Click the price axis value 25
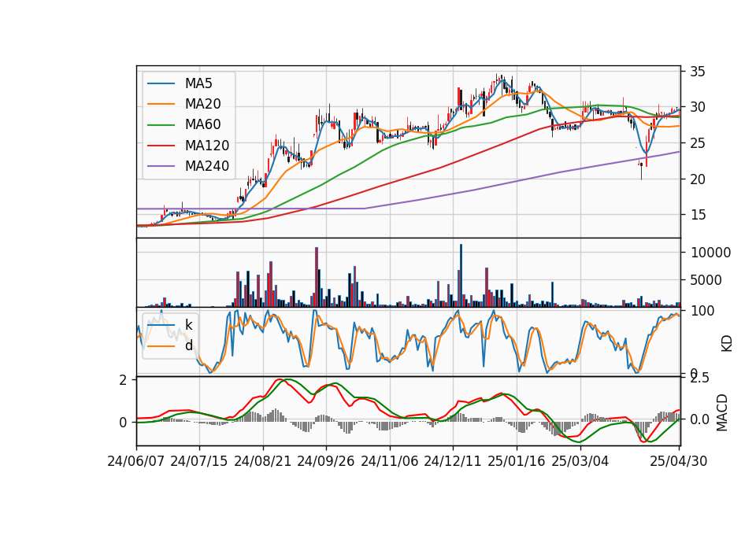The height and width of the screenshot is (543, 756). click(698, 143)
